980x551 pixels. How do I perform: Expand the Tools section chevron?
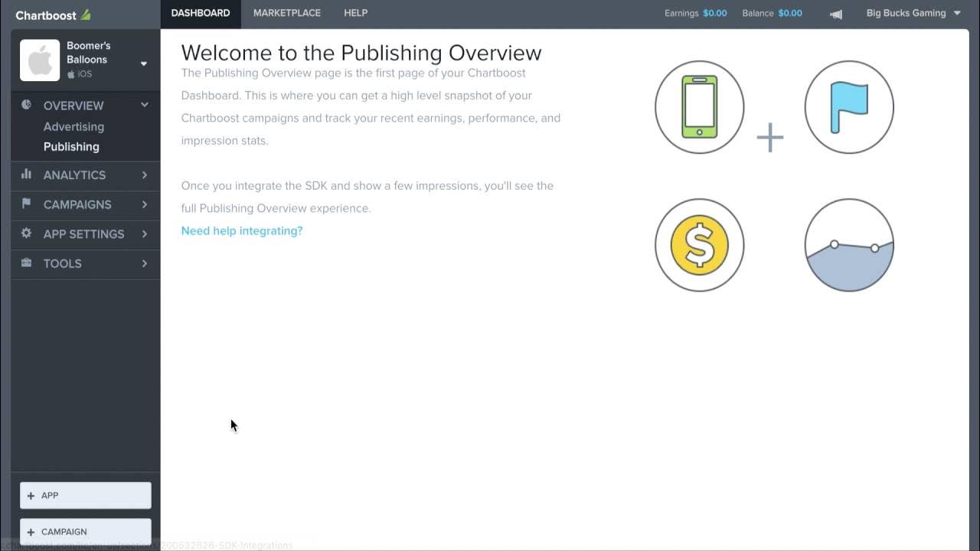click(145, 263)
